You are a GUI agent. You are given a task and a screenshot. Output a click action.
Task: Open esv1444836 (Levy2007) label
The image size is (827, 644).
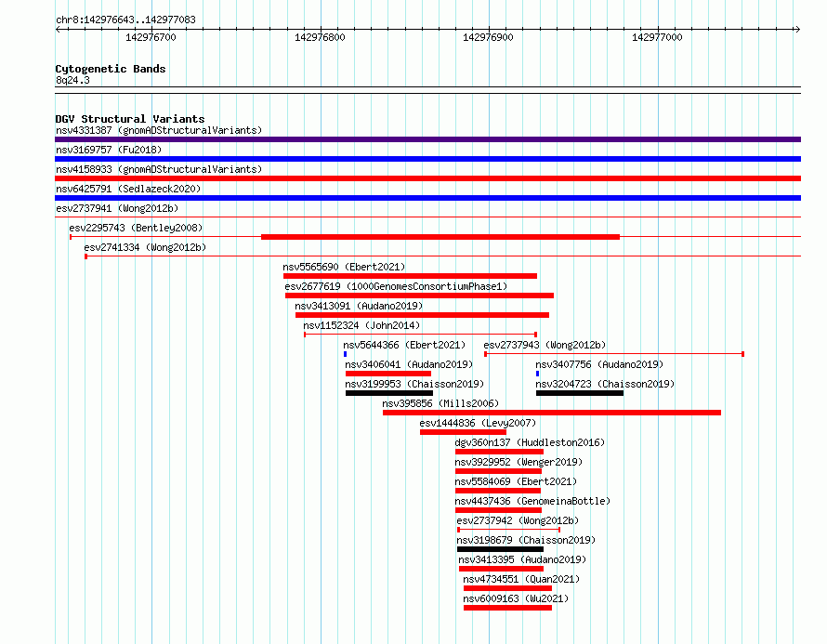478,423
